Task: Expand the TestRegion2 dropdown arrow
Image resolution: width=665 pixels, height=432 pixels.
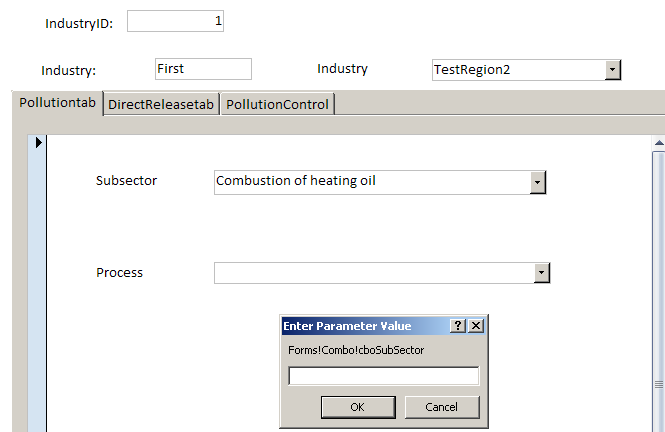Action: [x=613, y=70]
